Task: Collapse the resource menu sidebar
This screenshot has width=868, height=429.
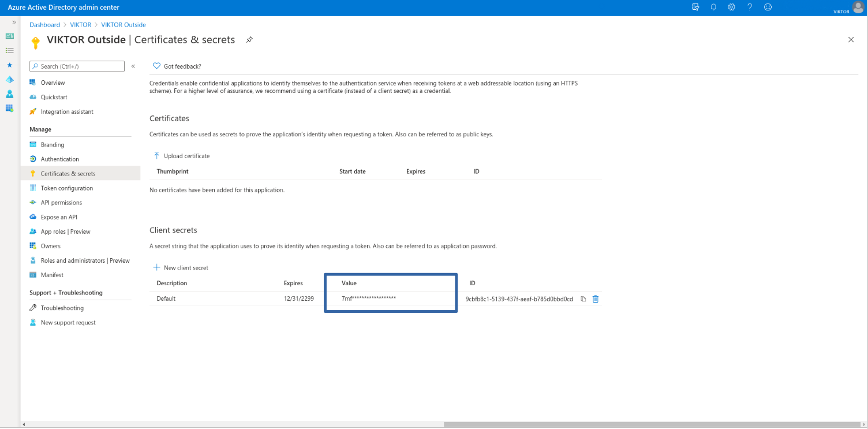Action: click(133, 66)
